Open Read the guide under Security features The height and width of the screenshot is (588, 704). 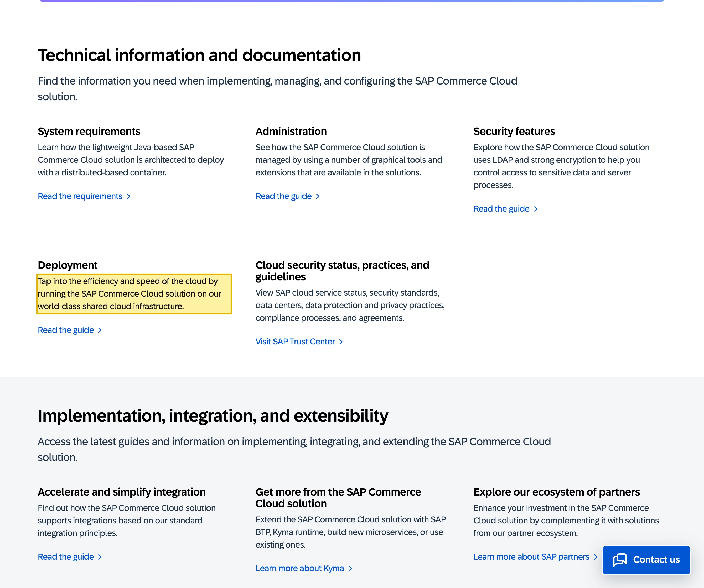505,209
